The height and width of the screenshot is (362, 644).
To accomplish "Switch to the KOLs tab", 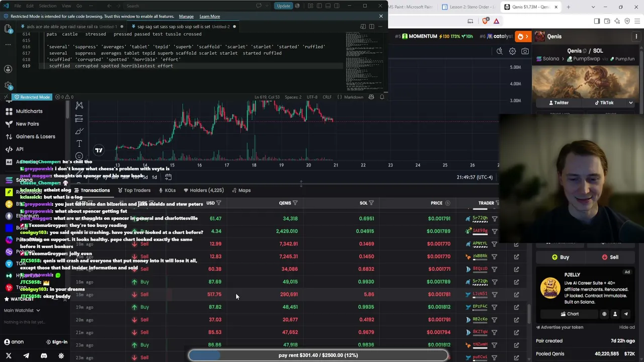I will [167, 190].
